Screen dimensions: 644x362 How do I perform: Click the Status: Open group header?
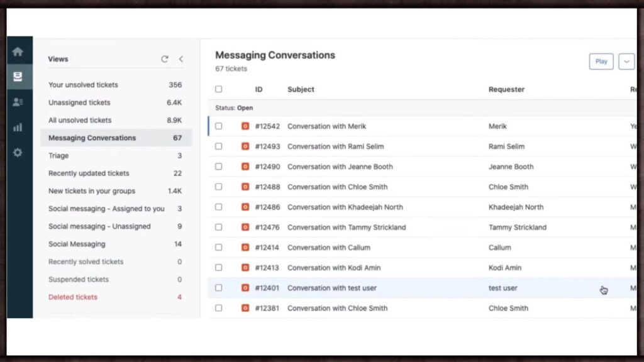click(234, 108)
